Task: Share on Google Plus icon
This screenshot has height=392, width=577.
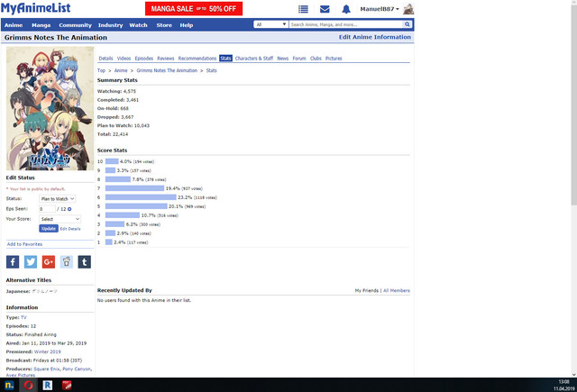Action: coord(49,262)
